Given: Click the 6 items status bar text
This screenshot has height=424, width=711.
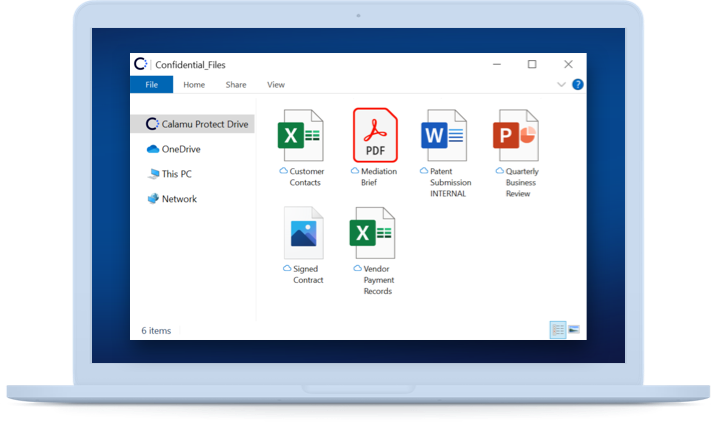Looking at the screenshot, I should [156, 331].
